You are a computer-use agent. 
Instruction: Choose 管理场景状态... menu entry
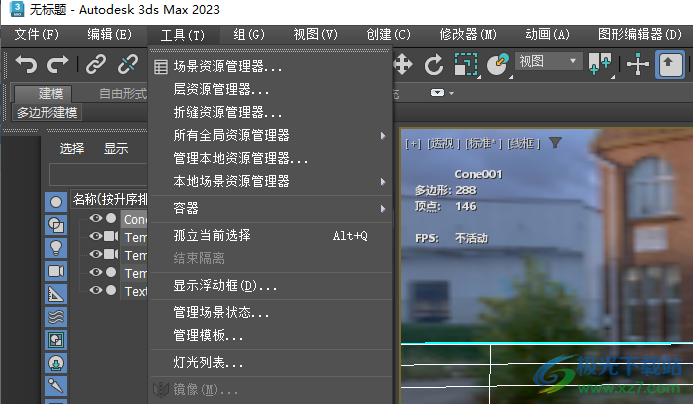(270, 313)
